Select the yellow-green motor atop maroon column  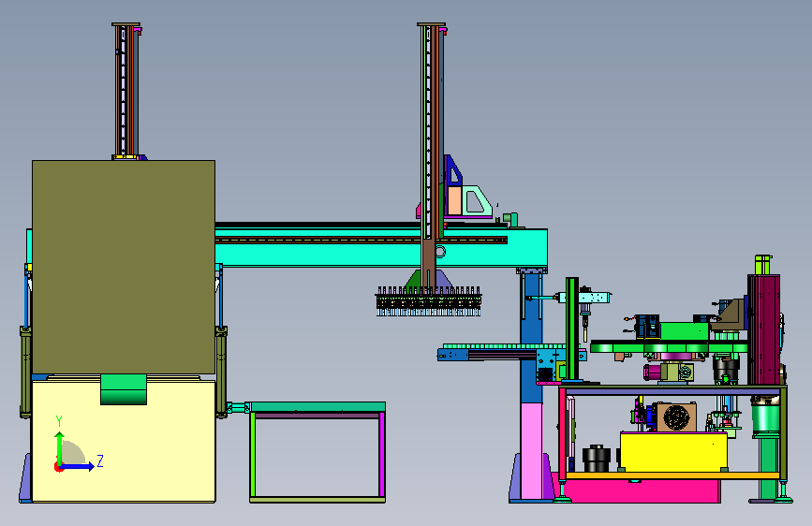click(x=762, y=265)
